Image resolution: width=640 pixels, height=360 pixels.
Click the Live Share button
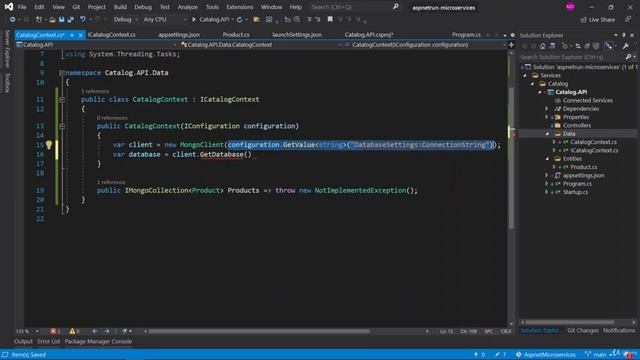(598, 20)
